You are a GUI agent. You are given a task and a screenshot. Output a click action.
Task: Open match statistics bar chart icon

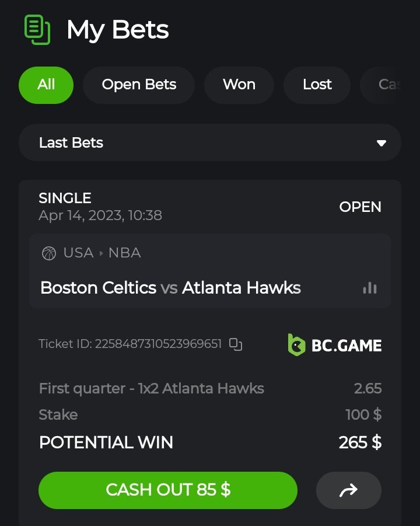370,288
